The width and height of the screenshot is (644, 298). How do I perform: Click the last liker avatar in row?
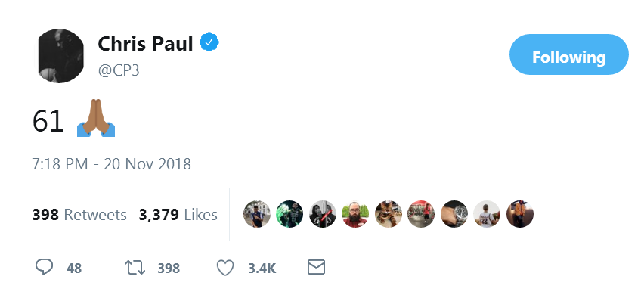pos(519,214)
